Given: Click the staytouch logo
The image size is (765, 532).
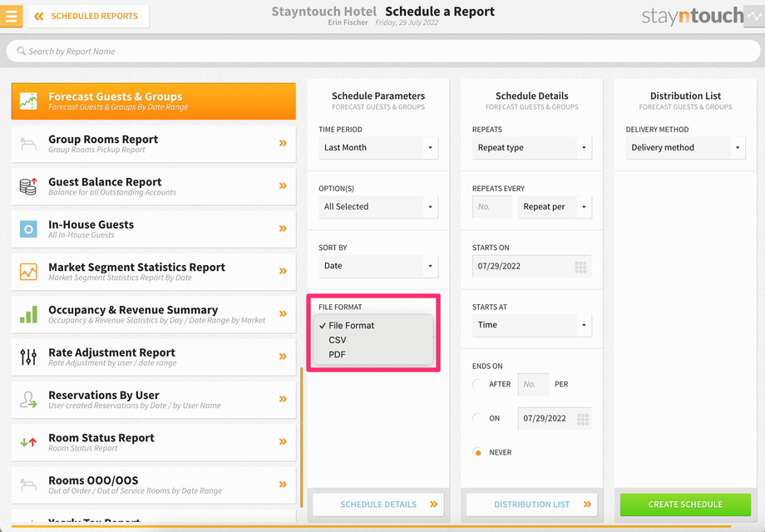Looking at the screenshot, I should [693, 16].
